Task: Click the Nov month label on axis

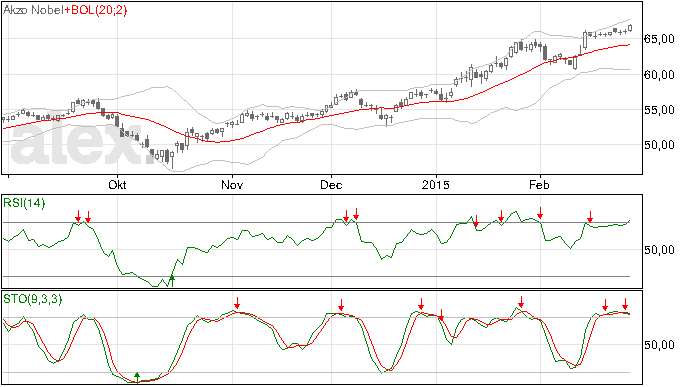Action: [x=232, y=184]
